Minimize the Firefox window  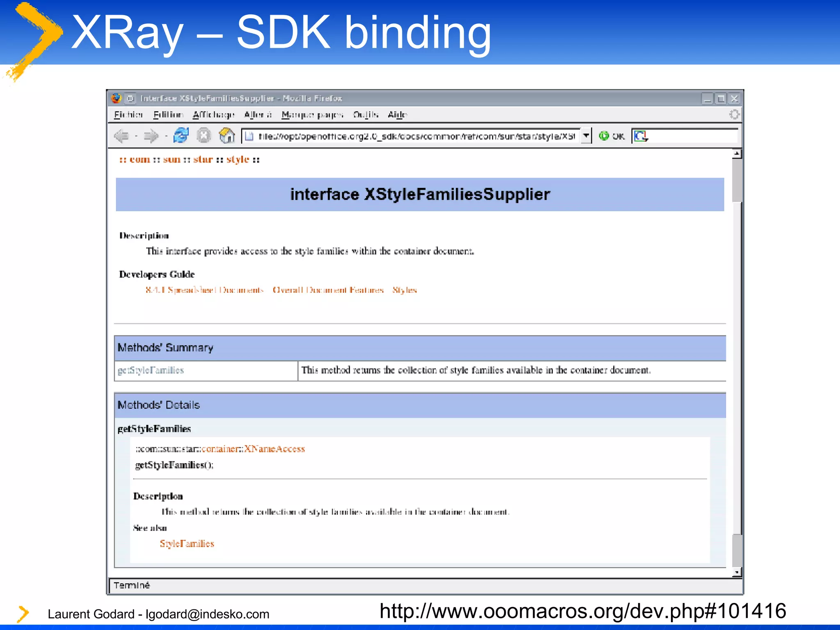tap(707, 99)
